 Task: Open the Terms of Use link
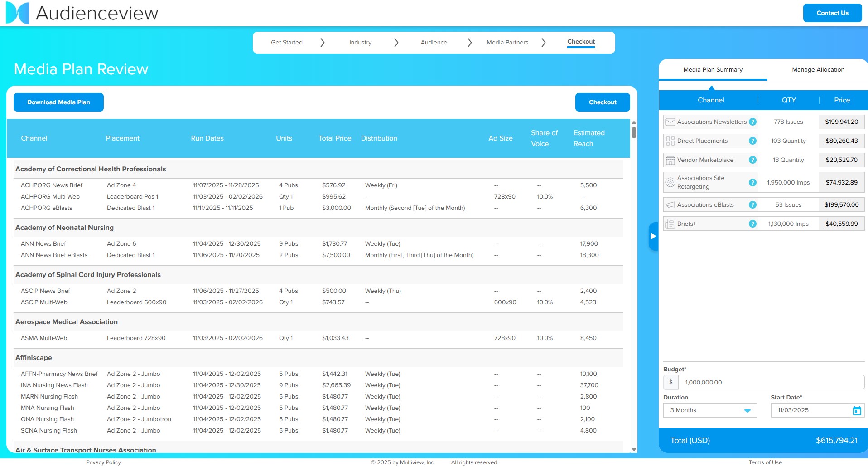coord(765,462)
